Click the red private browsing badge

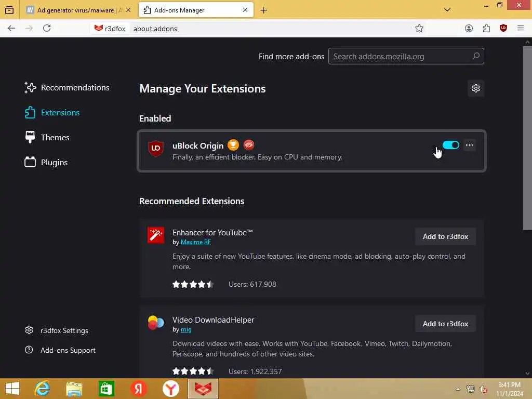tap(249, 145)
